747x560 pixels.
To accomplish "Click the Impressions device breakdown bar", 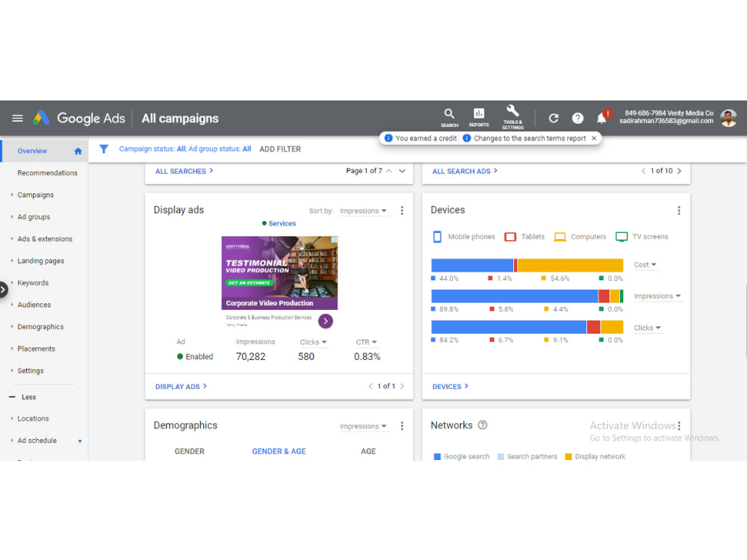I will (x=527, y=296).
